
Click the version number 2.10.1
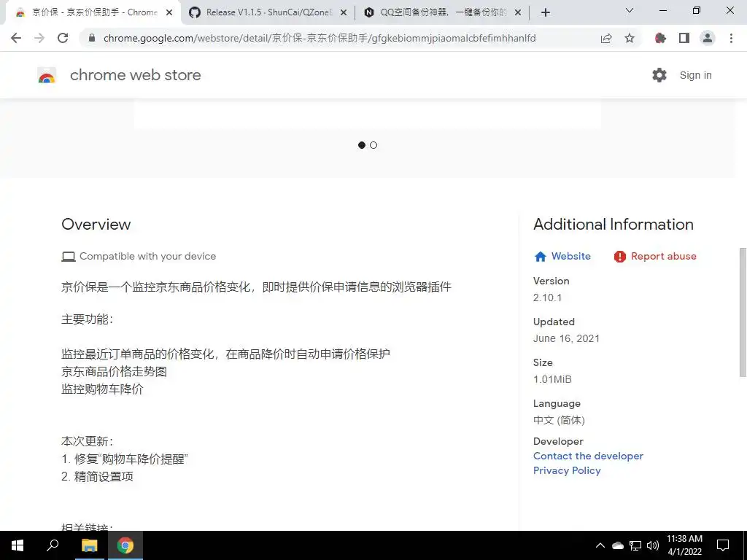547,297
